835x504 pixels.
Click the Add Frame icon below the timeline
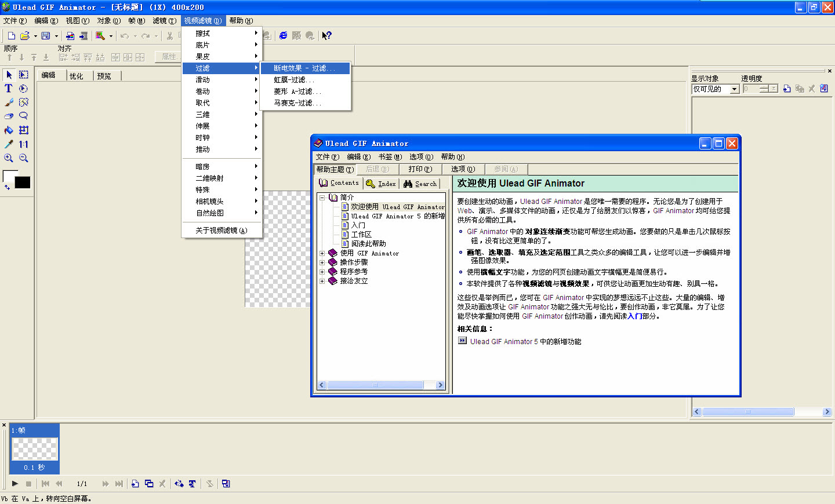coord(136,483)
